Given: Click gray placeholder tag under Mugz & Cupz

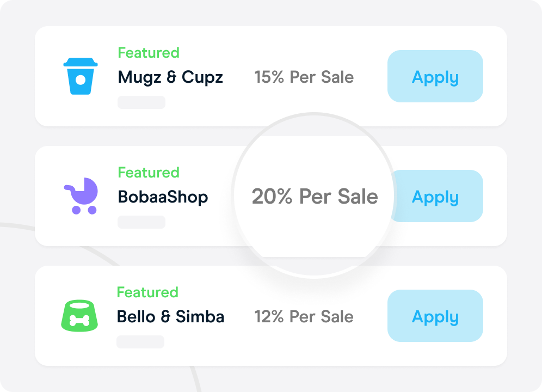Looking at the screenshot, I should pyautogui.click(x=141, y=102).
